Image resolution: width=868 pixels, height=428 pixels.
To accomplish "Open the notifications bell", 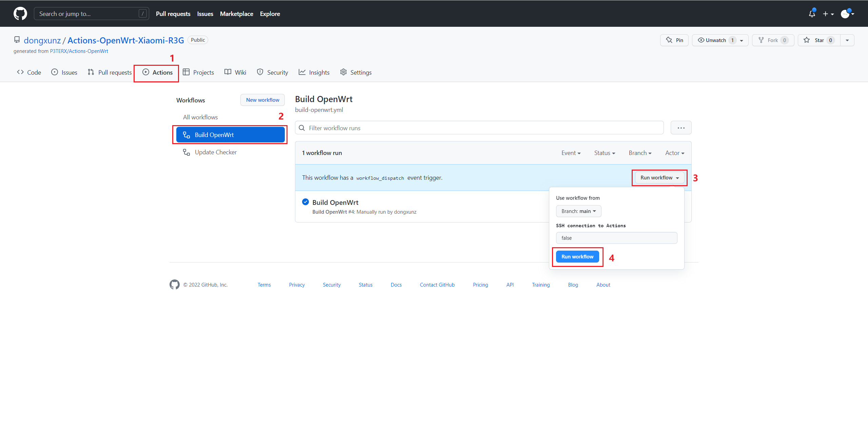I will point(812,14).
